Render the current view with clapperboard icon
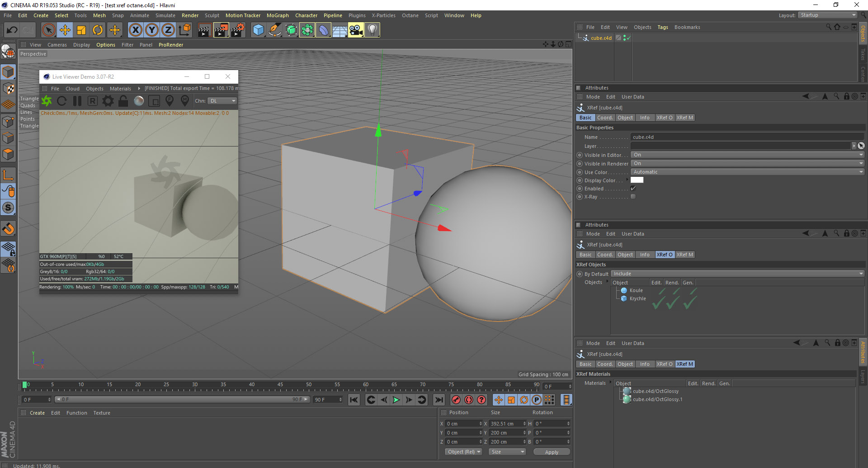This screenshot has width=868, height=468. click(x=204, y=30)
